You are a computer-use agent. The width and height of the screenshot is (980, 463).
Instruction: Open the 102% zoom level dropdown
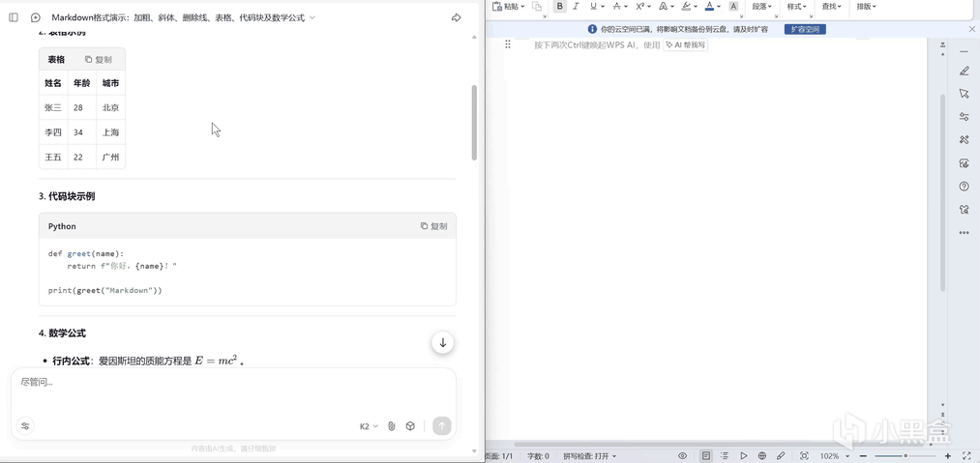(x=834, y=456)
